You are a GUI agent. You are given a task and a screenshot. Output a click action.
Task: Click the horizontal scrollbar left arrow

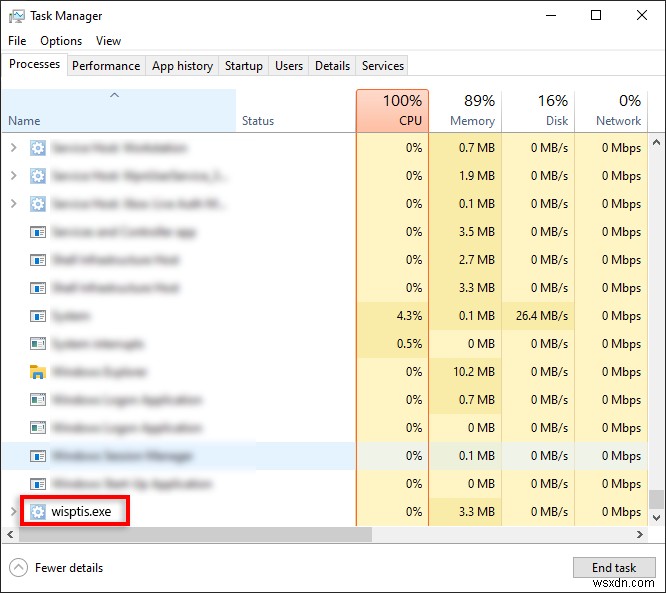pyautogui.click(x=10, y=534)
